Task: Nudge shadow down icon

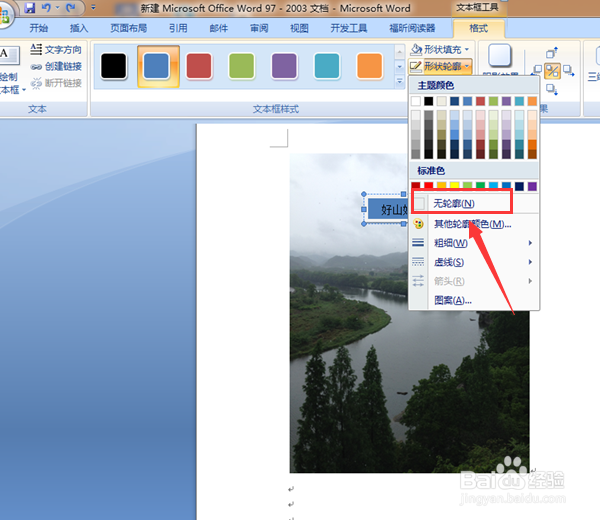Action: [552, 90]
